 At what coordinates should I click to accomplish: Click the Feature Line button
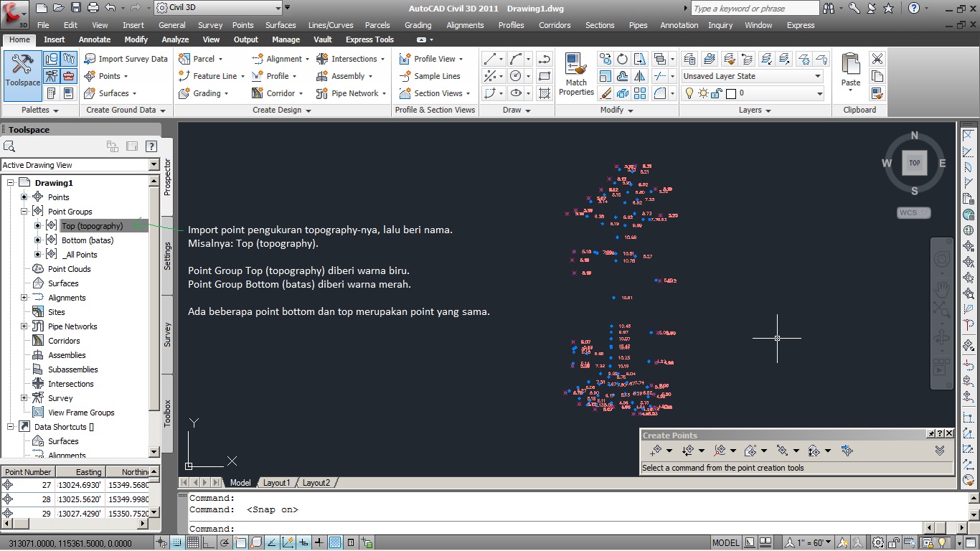coord(211,76)
